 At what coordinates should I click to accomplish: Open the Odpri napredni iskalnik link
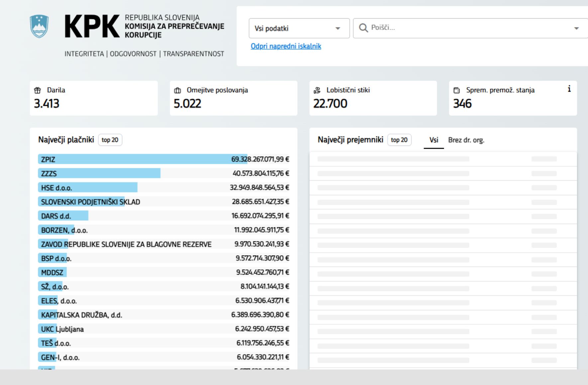point(286,46)
